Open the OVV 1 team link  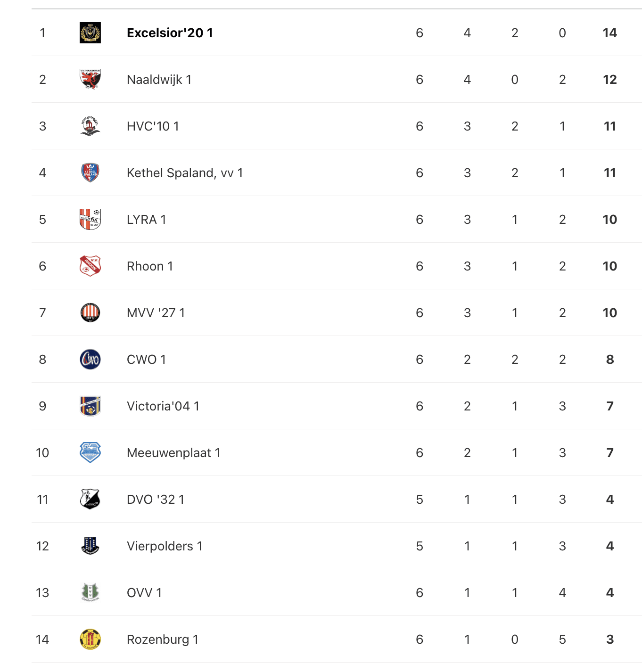[x=144, y=593]
